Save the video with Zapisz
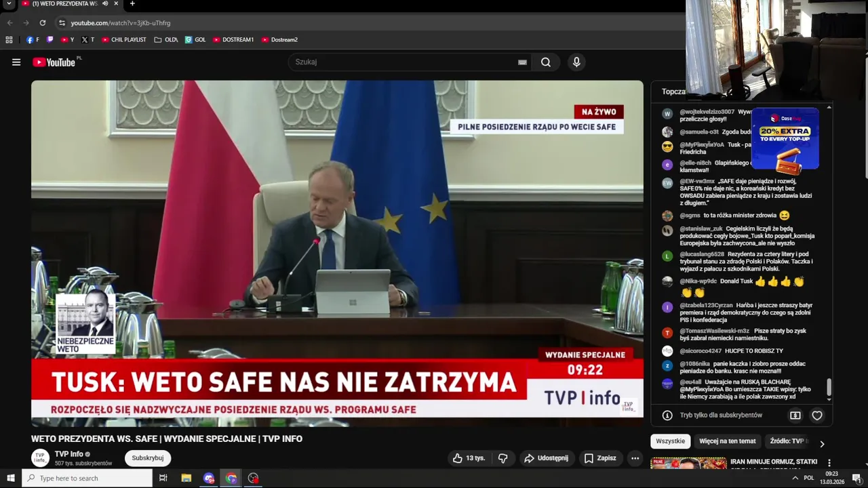The image size is (868, 488). [x=600, y=458]
